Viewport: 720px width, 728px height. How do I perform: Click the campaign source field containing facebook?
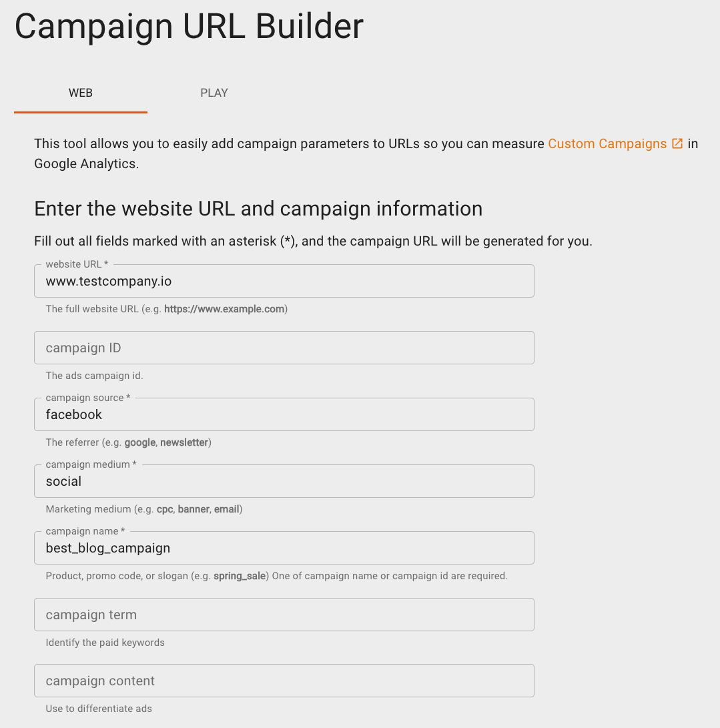(284, 414)
